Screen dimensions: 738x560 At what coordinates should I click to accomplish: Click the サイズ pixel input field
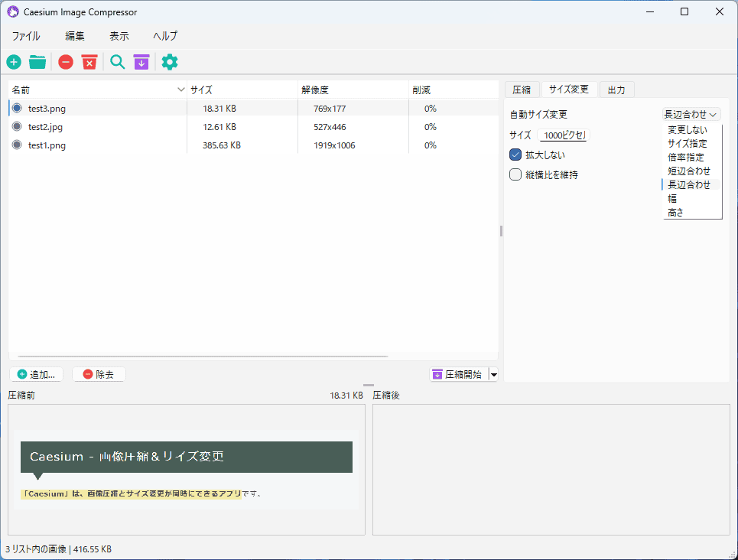click(564, 135)
